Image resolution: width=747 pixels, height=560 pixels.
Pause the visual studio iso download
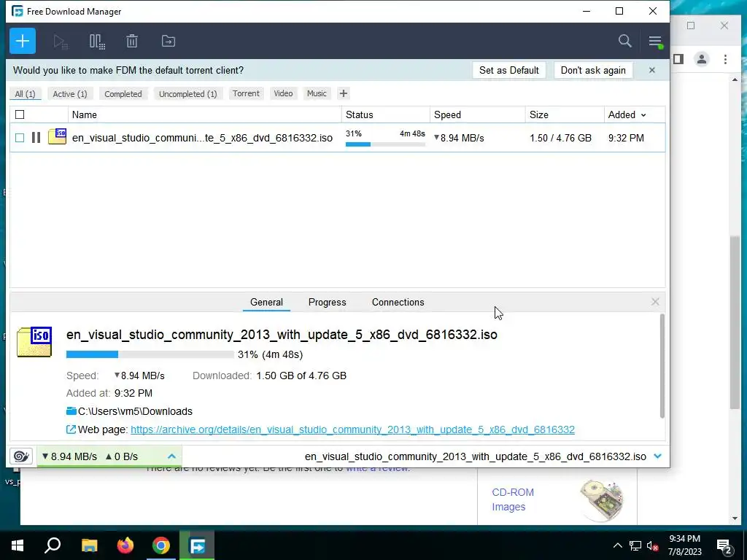click(x=36, y=138)
